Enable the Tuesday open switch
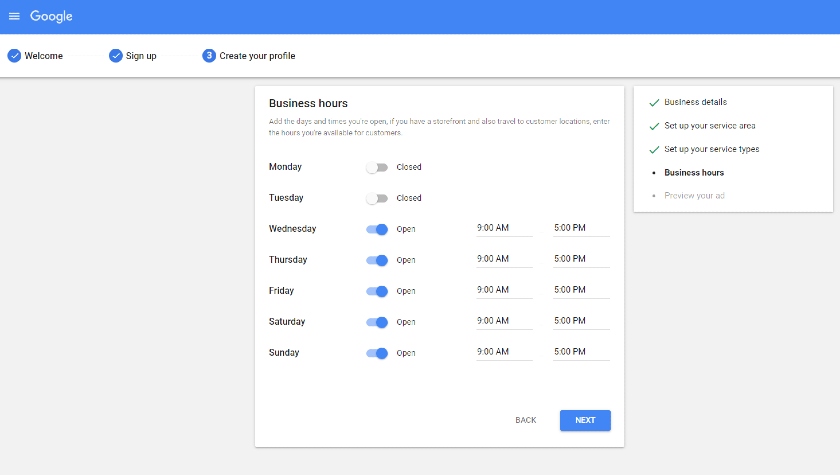 pos(377,199)
